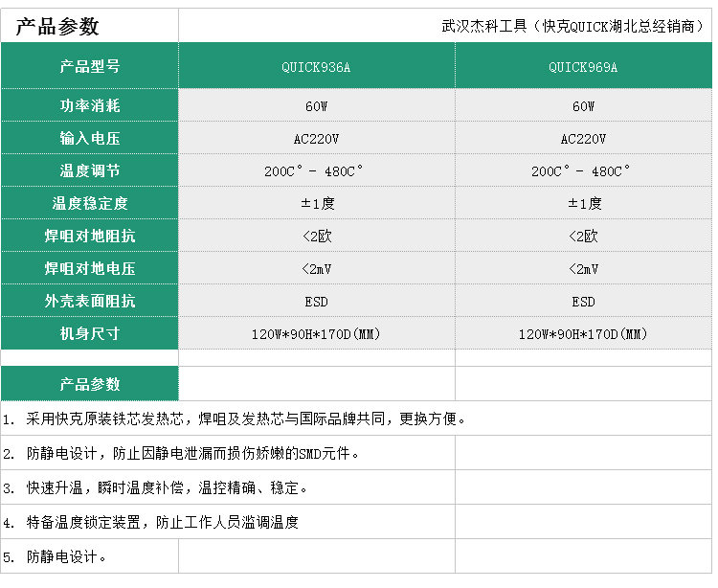
Task: Click the 焊咀对地阻抗 row label
Action: coord(90,236)
